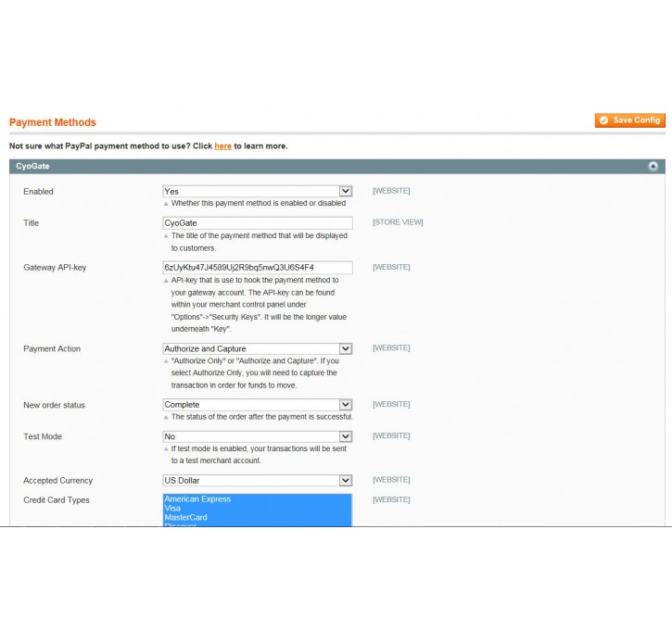
Task: Open the New order status dropdown
Action: (x=257, y=405)
